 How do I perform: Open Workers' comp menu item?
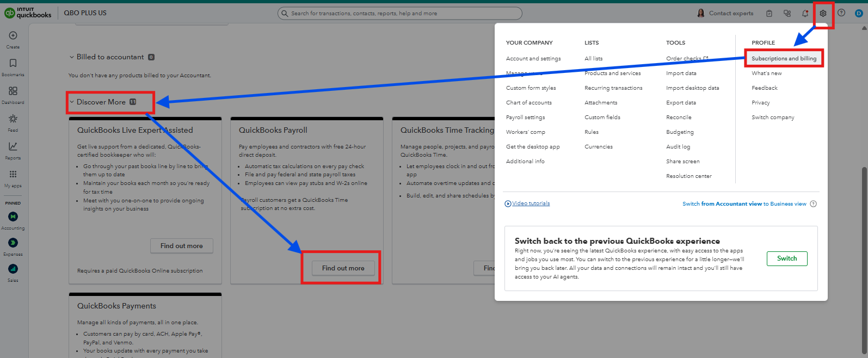526,132
